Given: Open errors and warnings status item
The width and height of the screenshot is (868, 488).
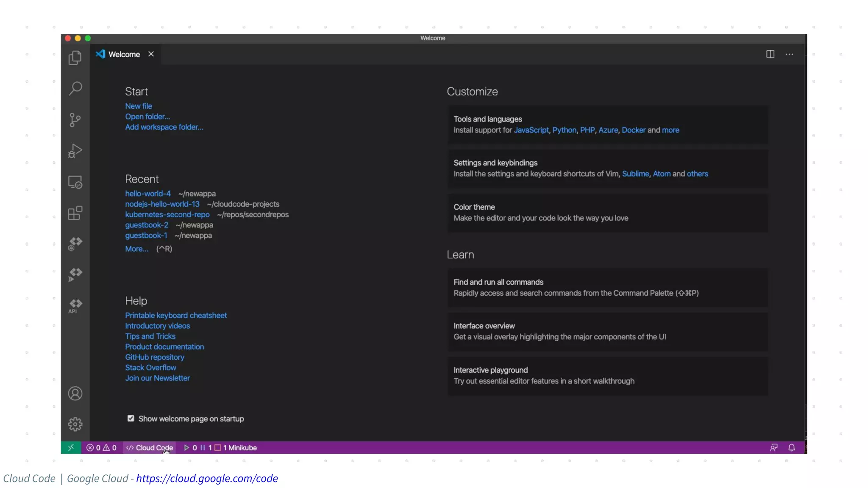Looking at the screenshot, I should [101, 448].
